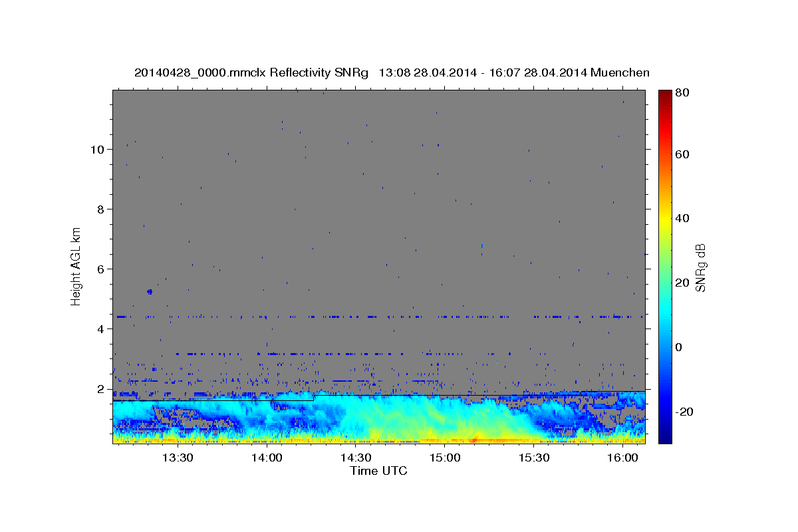Click the 15:00 time tick label
798x532 pixels.
[445, 458]
